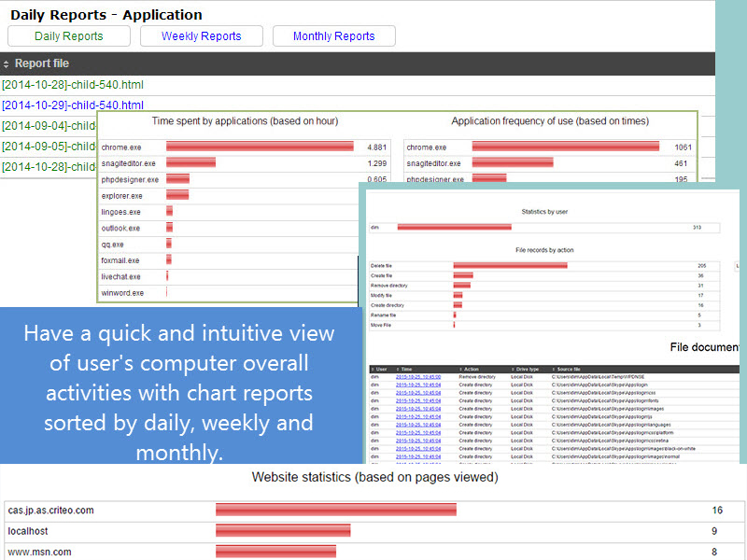Click the sort icon in Action column header
This screenshot has height=560, width=747.
point(460,370)
